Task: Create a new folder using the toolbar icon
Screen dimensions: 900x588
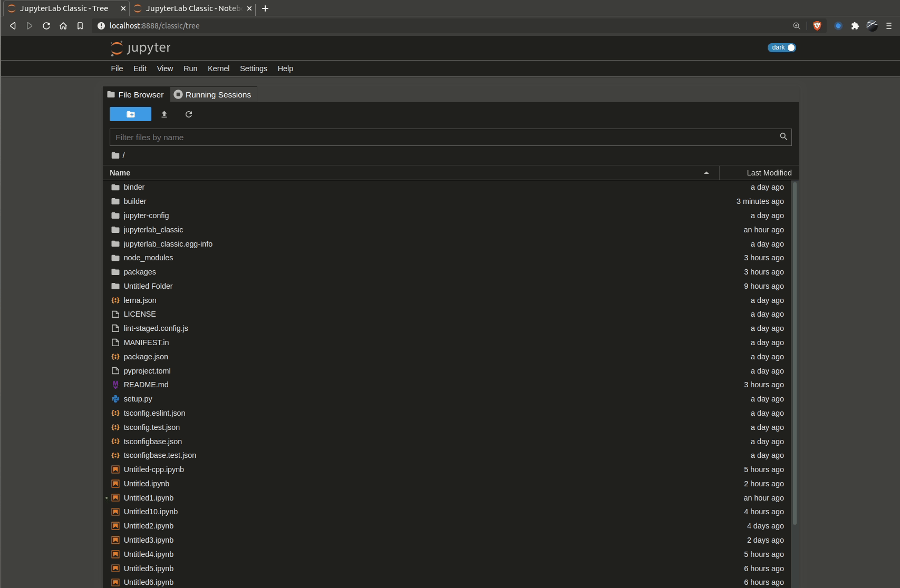Action: point(130,114)
